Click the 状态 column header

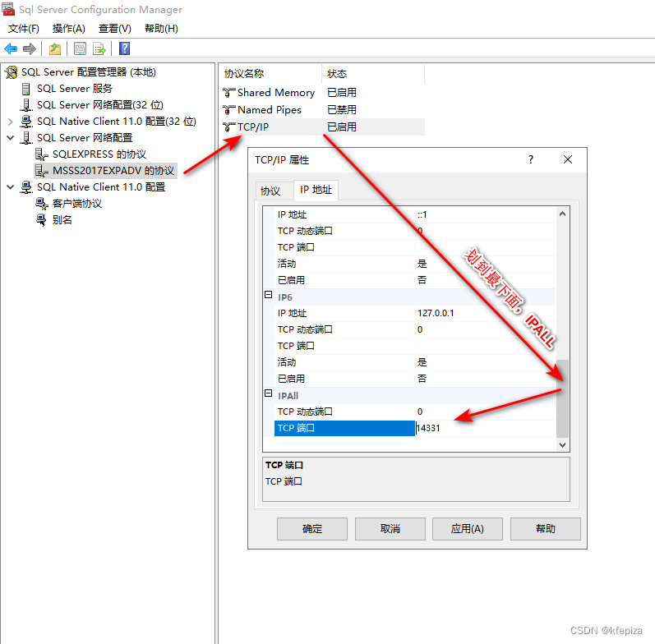coord(373,73)
